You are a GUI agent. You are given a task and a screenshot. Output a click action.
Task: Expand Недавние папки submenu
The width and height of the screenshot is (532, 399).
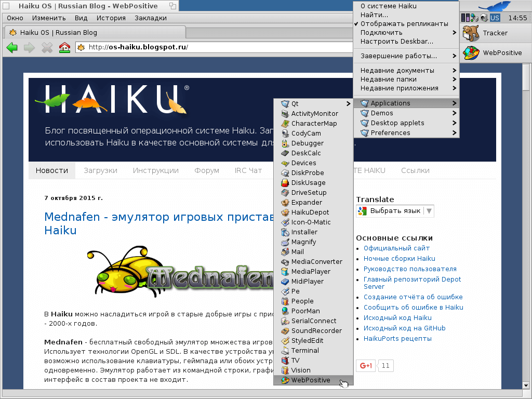(x=406, y=79)
